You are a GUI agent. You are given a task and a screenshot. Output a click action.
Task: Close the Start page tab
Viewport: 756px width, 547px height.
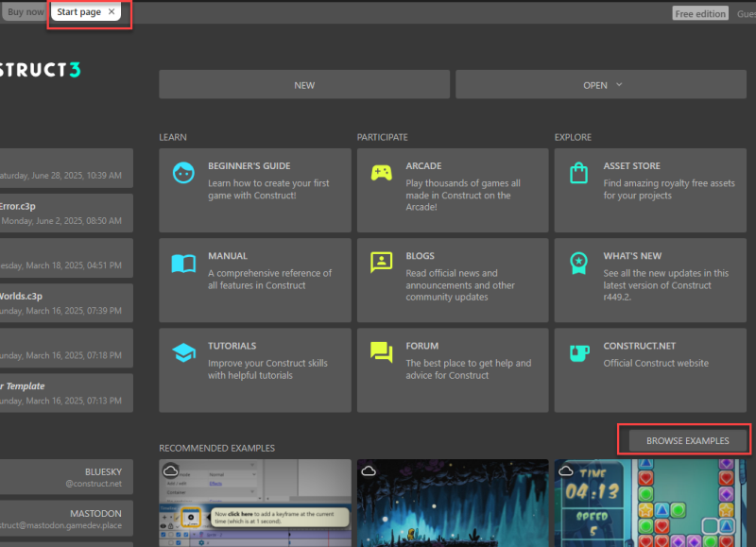coord(112,11)
